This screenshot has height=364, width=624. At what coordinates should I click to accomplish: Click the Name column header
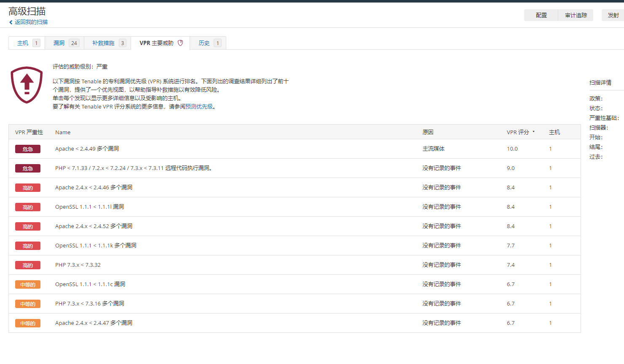tap(63, 132)
